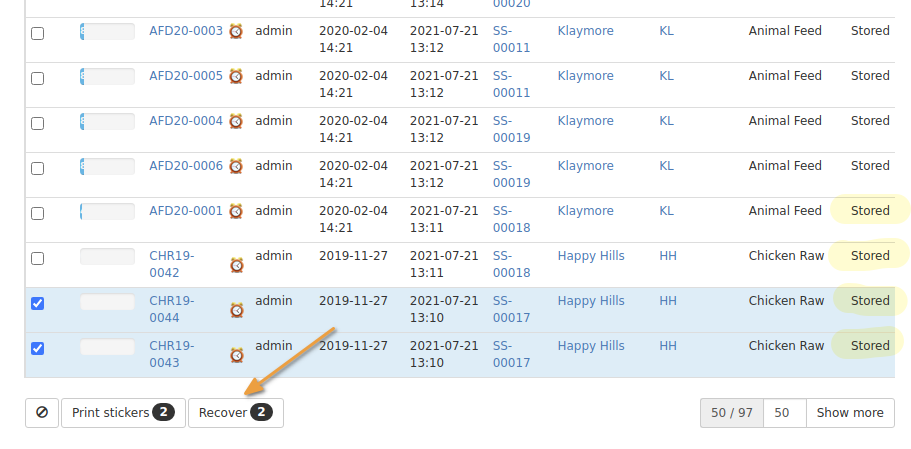Click alarm clock icon next to AFD20-0001

tap(236, 211)
